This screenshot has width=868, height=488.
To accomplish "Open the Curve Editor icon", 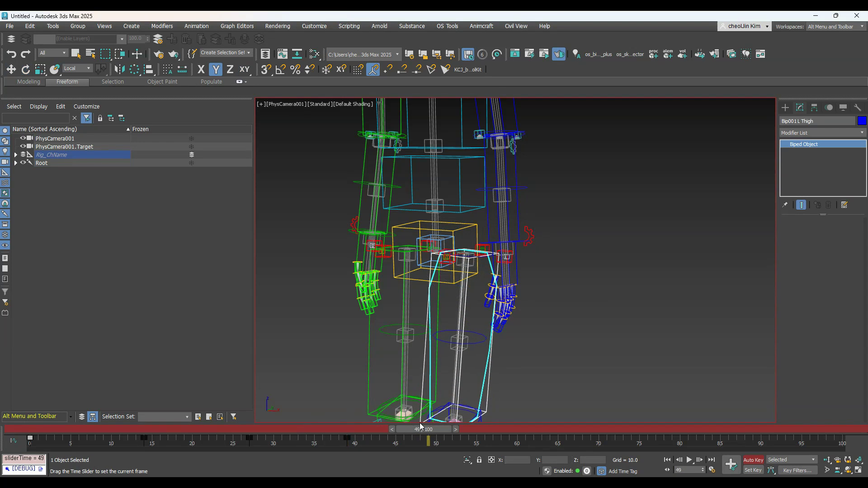I will pyautogui.click(x=282, y=54).
